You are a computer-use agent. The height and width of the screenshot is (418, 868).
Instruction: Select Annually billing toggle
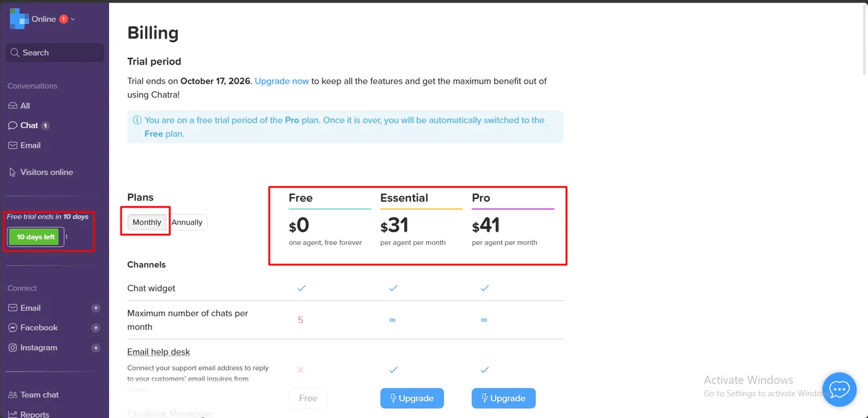click(187, 222)
